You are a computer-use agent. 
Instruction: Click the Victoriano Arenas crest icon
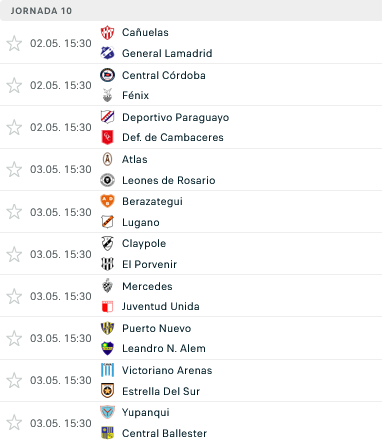tap(107, 370)
